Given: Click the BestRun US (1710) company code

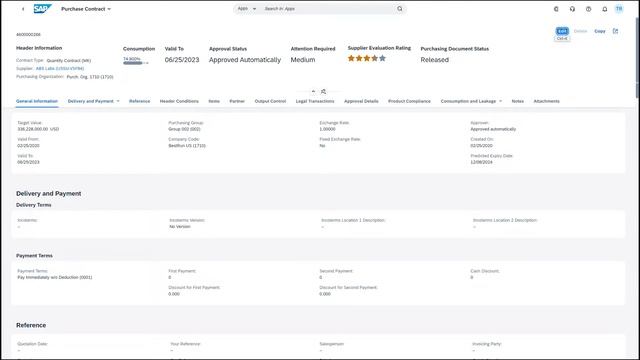Looking at the screenshot, I should tap(187, 146).
